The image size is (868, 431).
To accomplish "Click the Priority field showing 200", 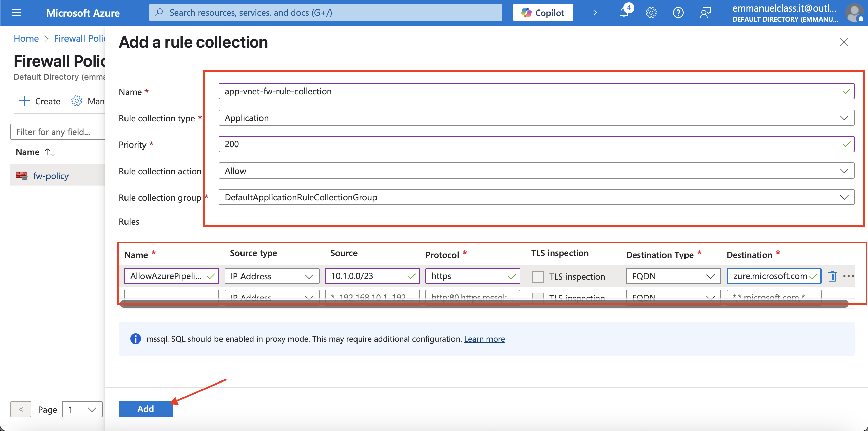I will 536,144.
